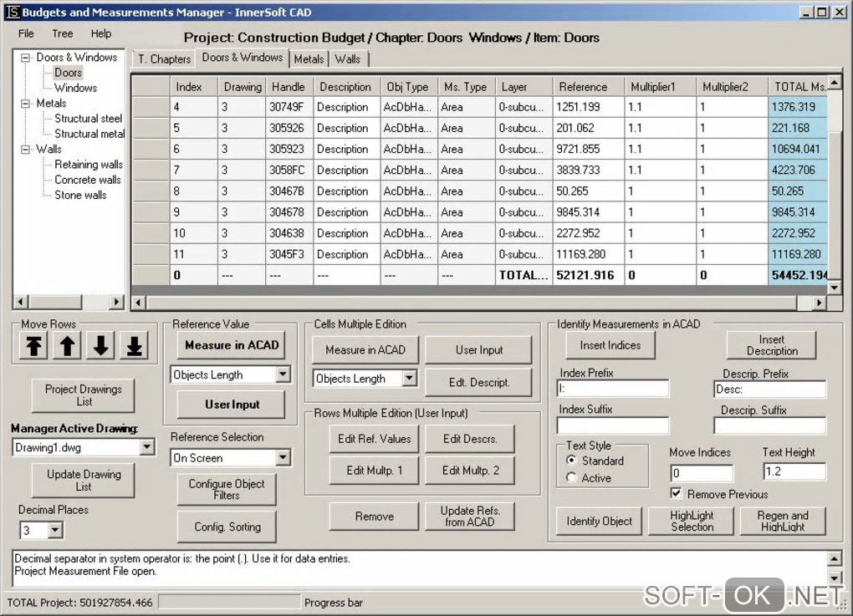853x616 pixels.
Task: Move selected row down one position
Action: pyautogui.click(x=100, y=346)
